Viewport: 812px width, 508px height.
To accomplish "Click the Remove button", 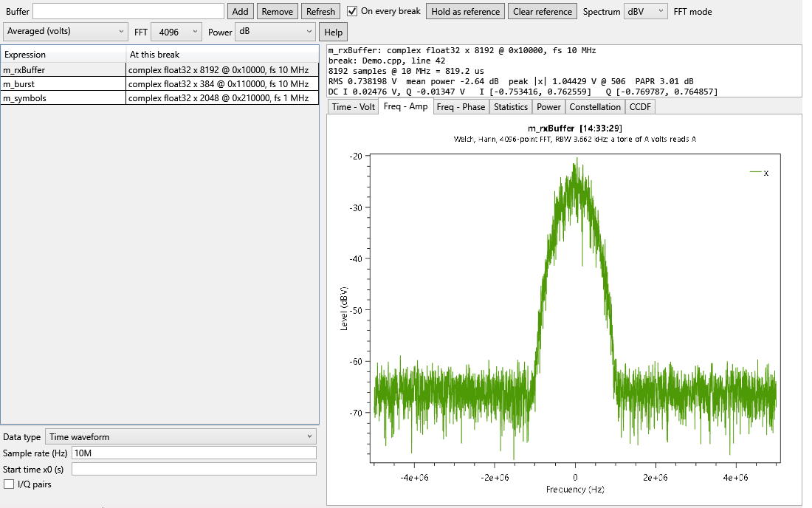I will 277,11.
